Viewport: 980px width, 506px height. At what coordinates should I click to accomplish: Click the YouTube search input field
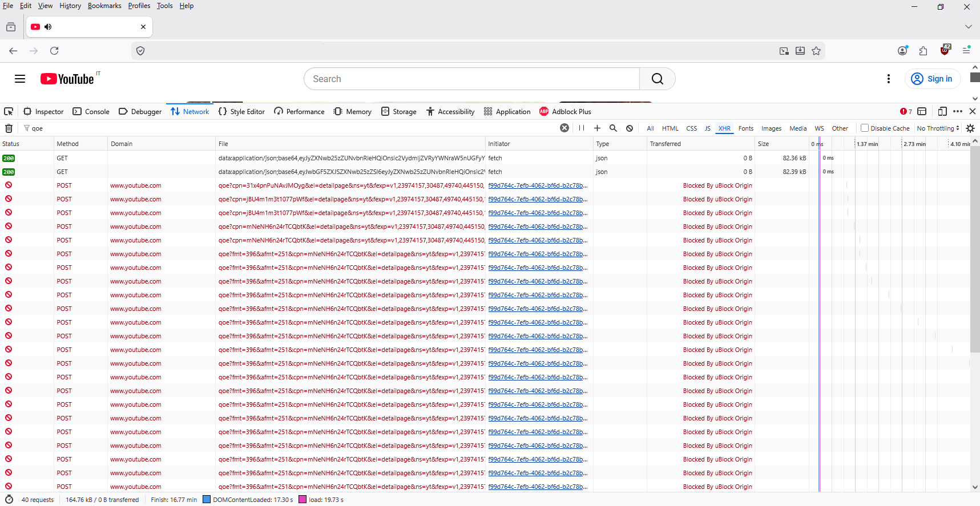click(x=471, y=79)
